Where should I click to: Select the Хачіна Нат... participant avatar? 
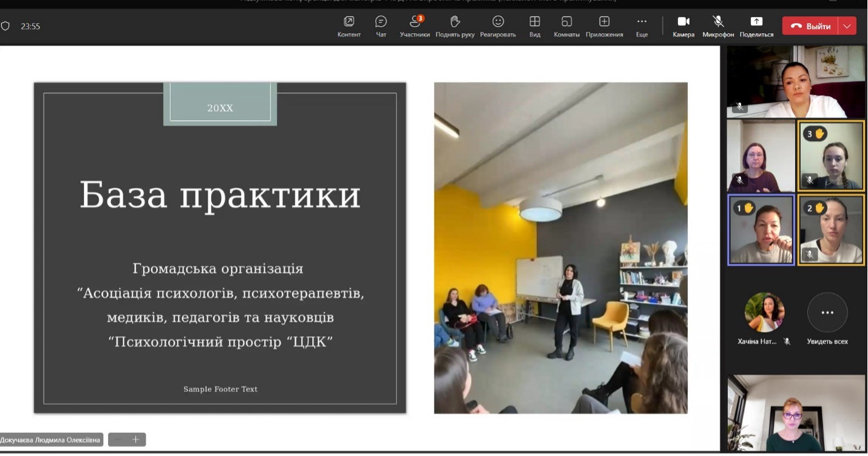(764, 313)
